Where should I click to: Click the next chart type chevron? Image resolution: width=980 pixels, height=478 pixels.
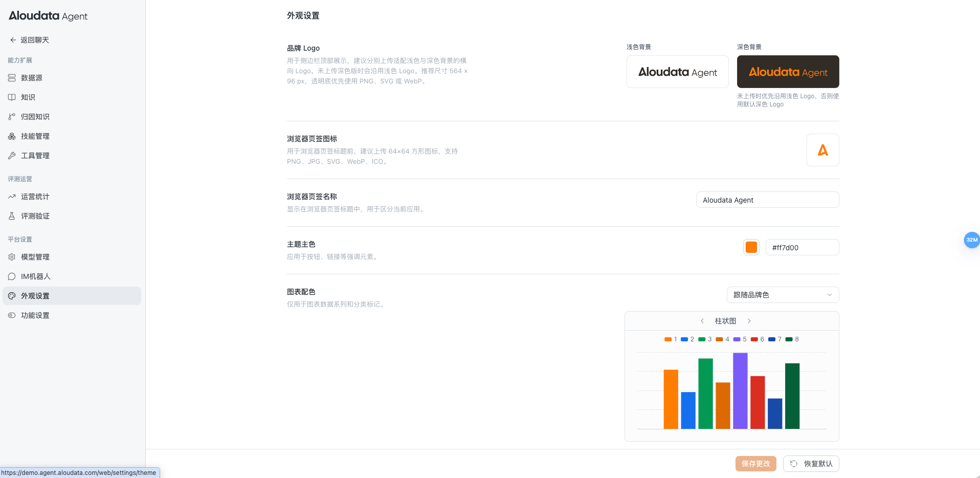(x=749, y=321)
